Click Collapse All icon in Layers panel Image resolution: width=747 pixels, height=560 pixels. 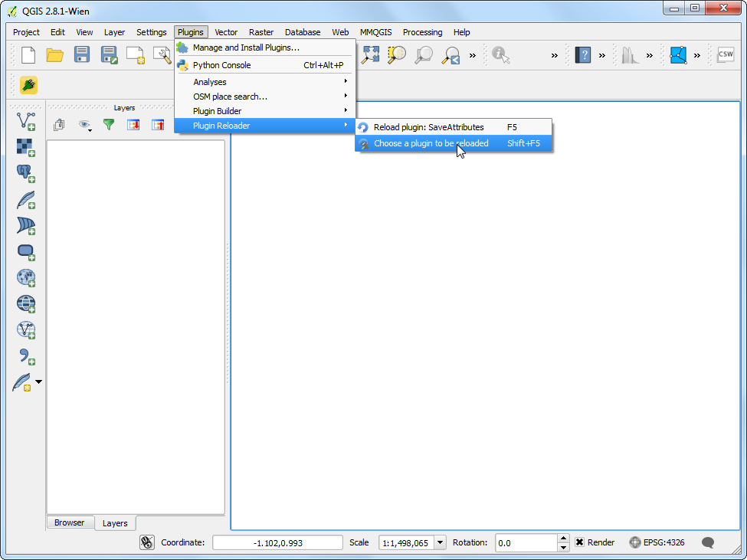click(x=158, y=125)
